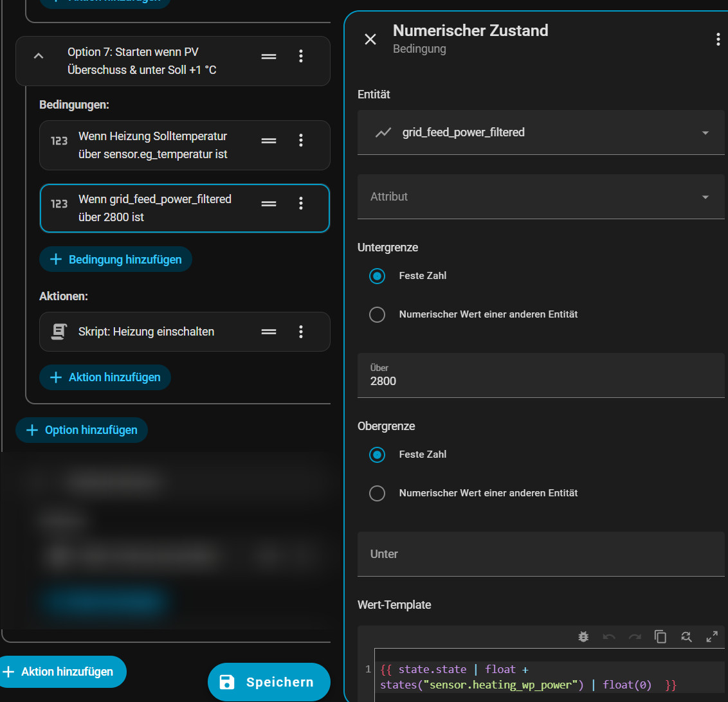Open the Heizung Solltemperatur condition

pyautogui.click(x=152, y=145)
